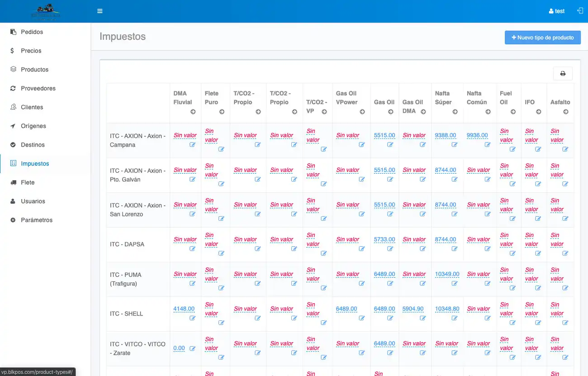Click the company logo in header
Viewport: 588px width, 376px height.
point(45,11)
